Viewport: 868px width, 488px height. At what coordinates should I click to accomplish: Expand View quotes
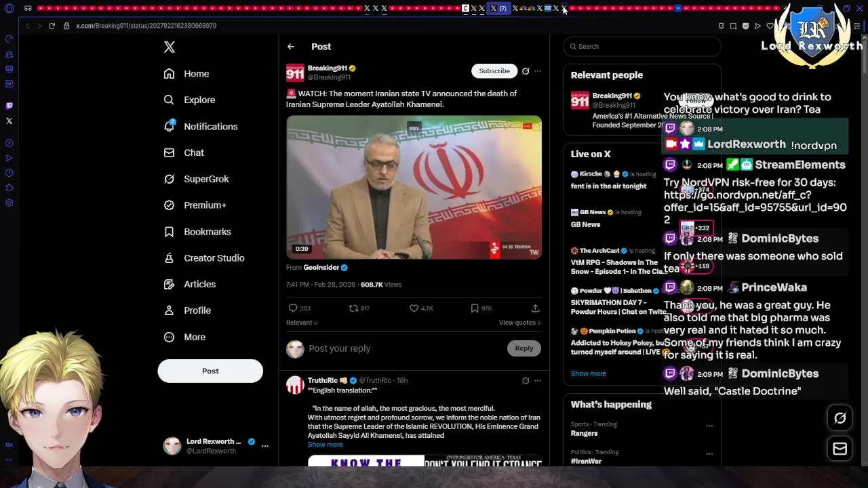(519, 323)
